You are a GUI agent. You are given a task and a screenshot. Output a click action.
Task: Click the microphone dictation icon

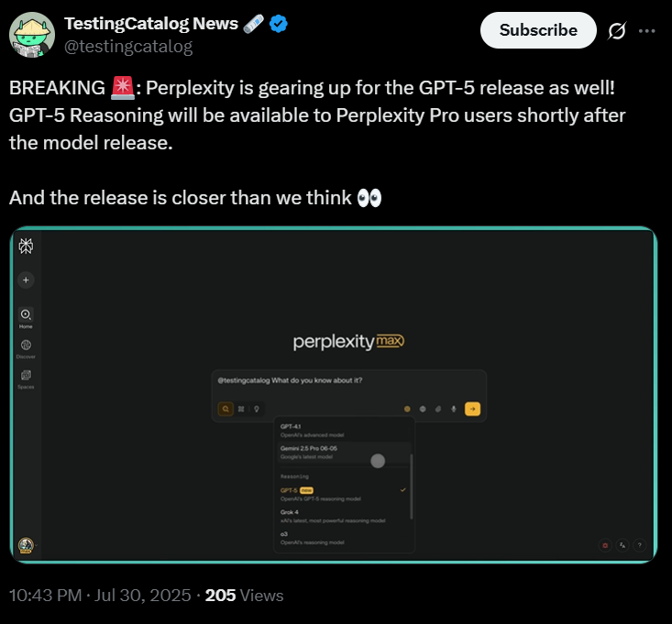tap(453, 410)
